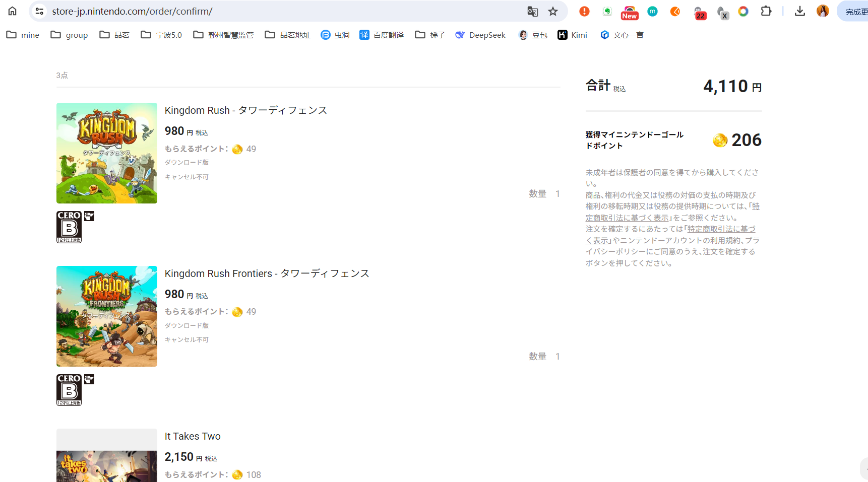Click the It Takes Two product title
This screenshot has height=482, width=868.
coord(193,436)
